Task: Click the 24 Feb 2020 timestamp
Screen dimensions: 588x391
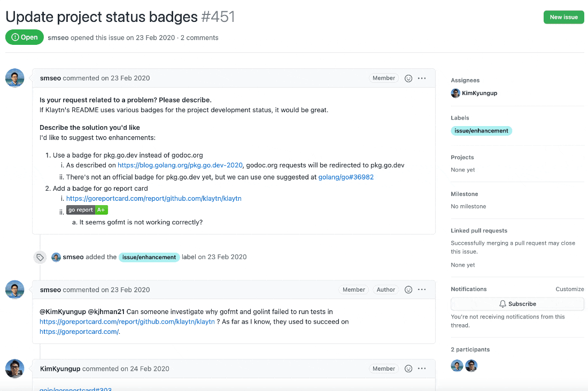Action: coord(150,369)
